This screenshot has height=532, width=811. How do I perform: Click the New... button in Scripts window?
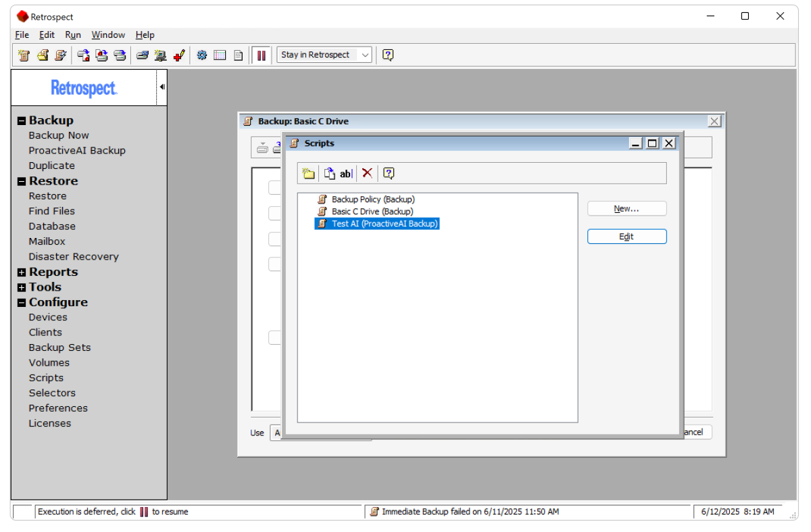627,209
